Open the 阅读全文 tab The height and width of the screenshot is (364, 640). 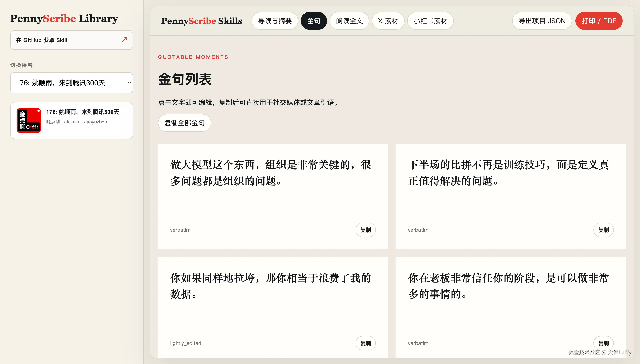pyautogui.click(x=349, y=21)
